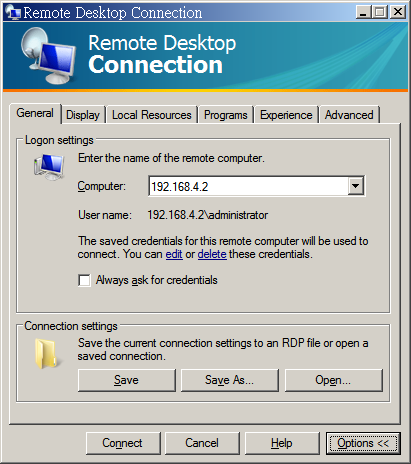This screenshot has height=464, width=411.
Task: Expand the Computer dropdown arrow
Action: tap(355, 186)
